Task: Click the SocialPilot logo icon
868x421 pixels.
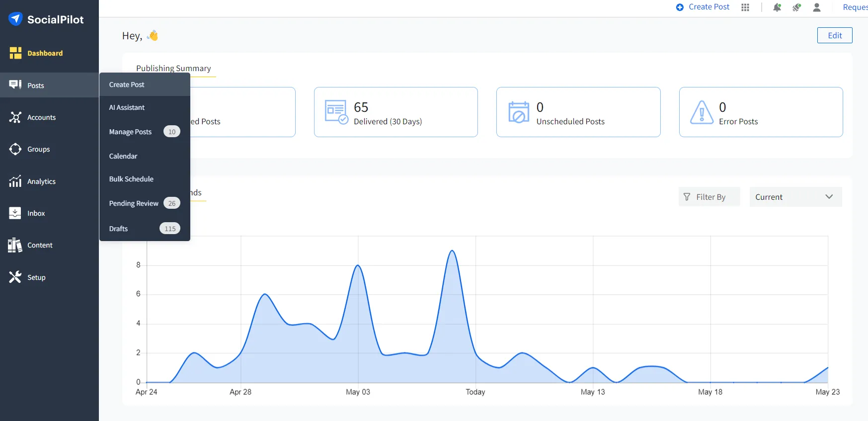Action: pos(15,19)
